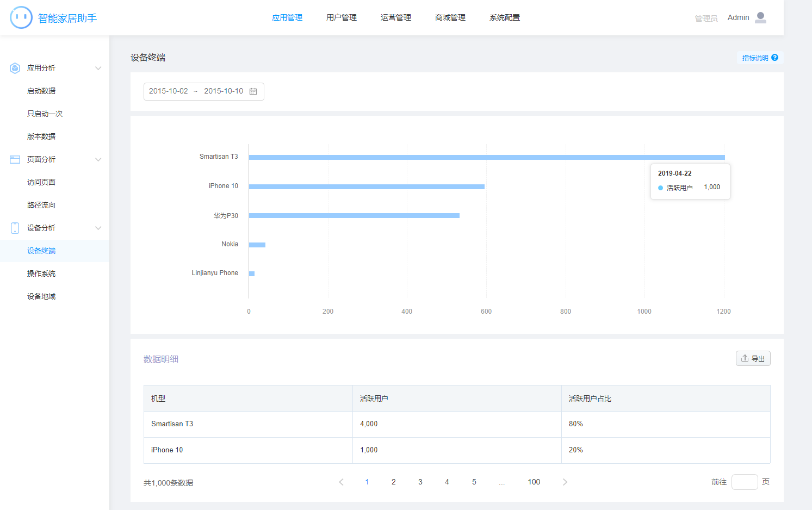Click the 页面分析 window icon in sidebar
Viewport: 812px width, 510px height.
click(15, 159)
